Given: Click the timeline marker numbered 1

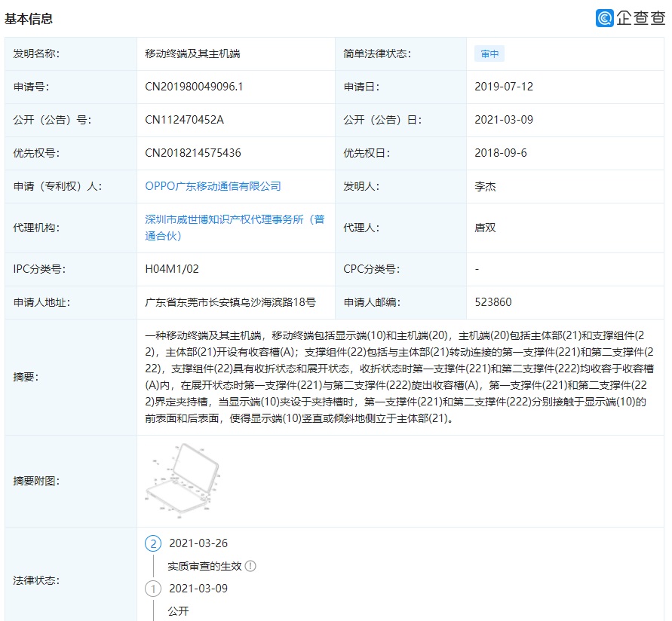Looking at the screenshot, I should click(153, 589).
